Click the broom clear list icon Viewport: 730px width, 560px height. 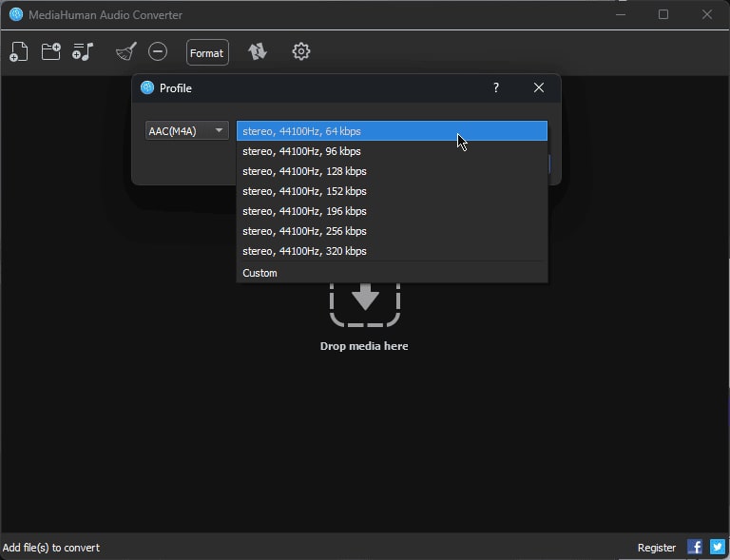click(125, 52)
